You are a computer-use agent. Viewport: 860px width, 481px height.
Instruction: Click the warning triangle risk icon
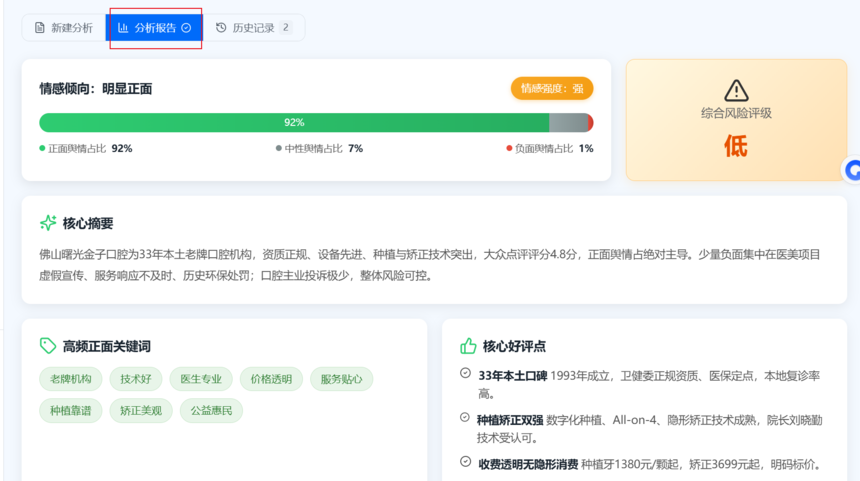pyautogui.click(x=736, y=90)
